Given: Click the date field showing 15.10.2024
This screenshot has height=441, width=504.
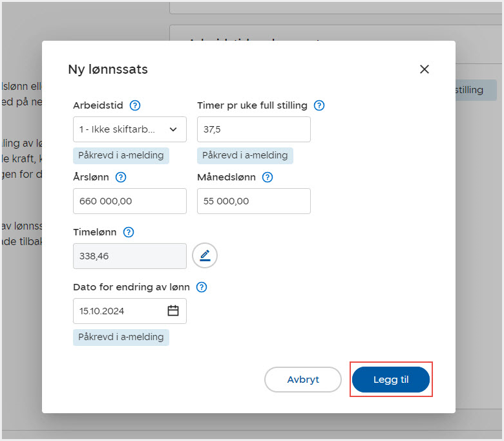Looking at the screenshot, I should [120, 311].
